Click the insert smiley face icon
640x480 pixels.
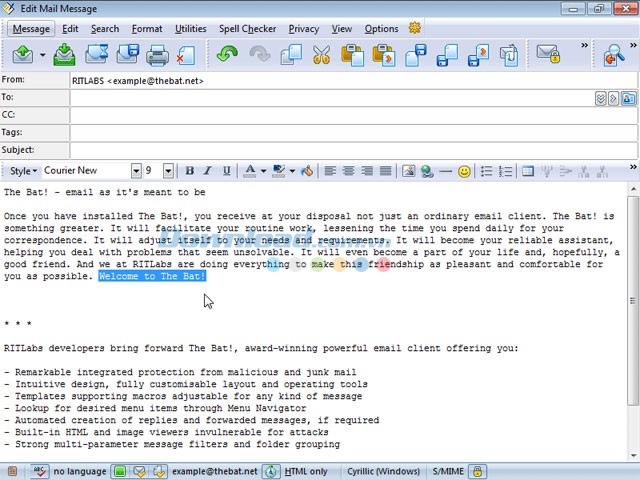[465, 171]
